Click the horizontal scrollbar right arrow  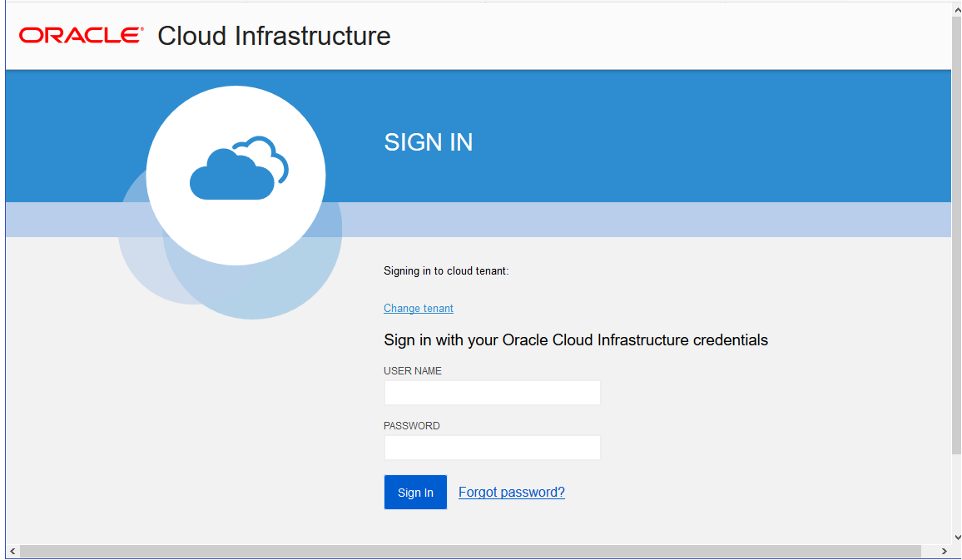944,551
